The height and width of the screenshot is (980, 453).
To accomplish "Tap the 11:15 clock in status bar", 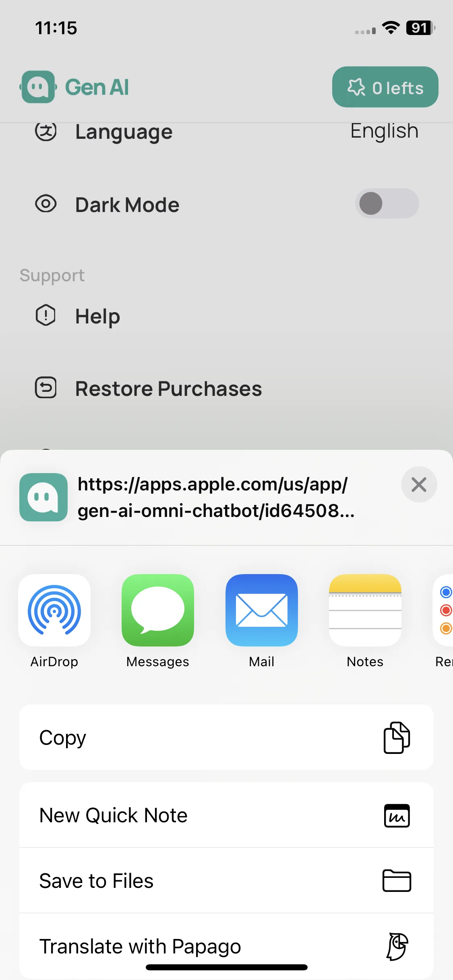I will coord(56,28).
